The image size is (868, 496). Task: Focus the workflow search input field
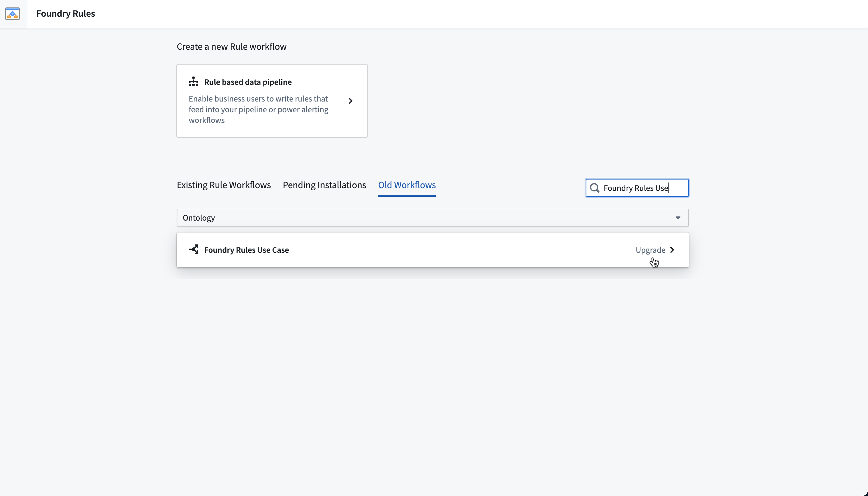pyautogui.click(x=637, y=188)
